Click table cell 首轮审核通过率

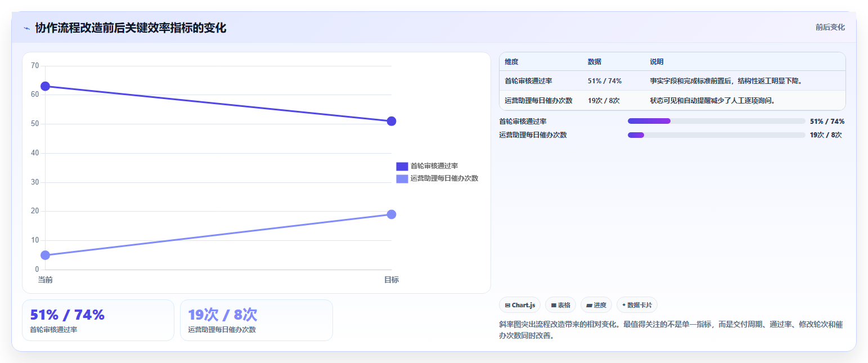[528, 80]
